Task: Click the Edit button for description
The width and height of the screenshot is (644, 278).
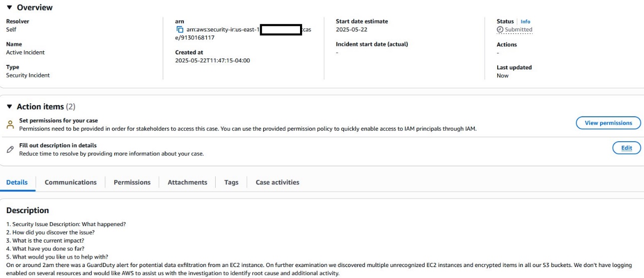Action: 627,148
